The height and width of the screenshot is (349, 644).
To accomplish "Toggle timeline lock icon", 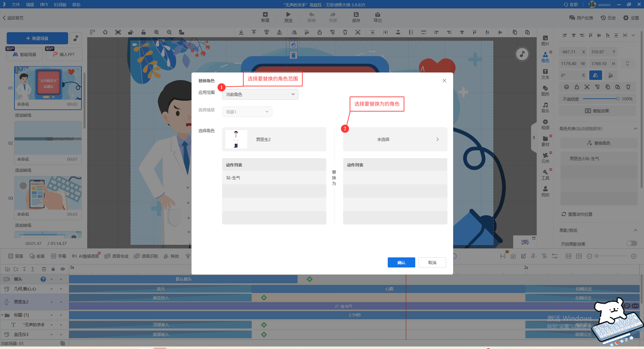I will [x=53, y=269].
